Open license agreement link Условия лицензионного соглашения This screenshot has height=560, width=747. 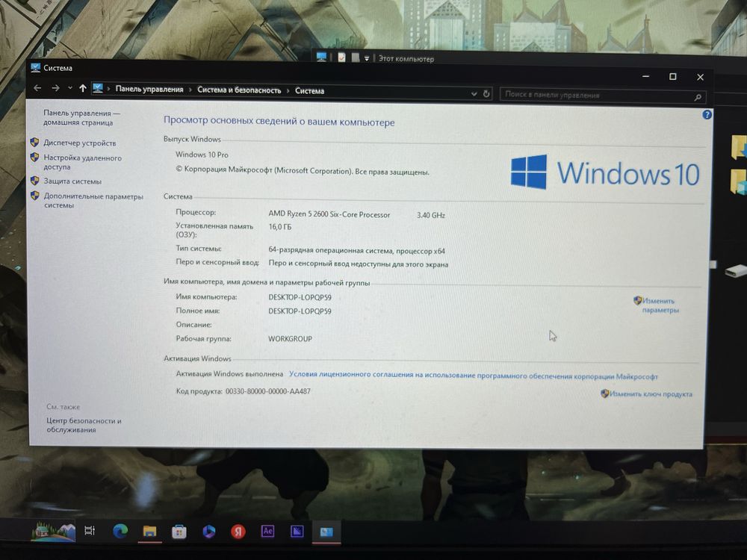click(x=473, y=376)
